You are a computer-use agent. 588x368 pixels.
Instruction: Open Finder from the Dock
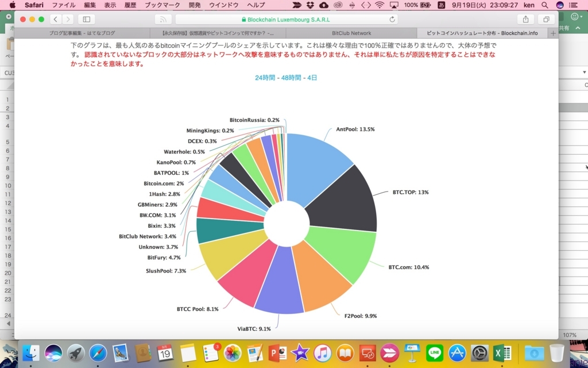pyautogui.click(x=31, y=353)
